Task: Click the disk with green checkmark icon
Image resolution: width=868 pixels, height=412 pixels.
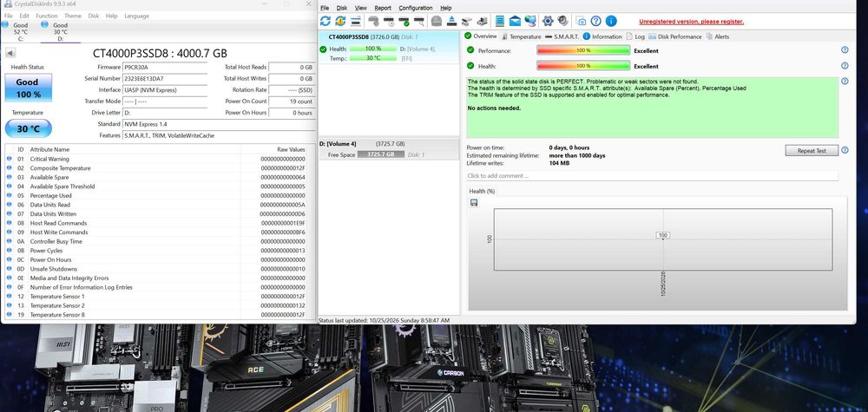Action: tap(404, 21)
